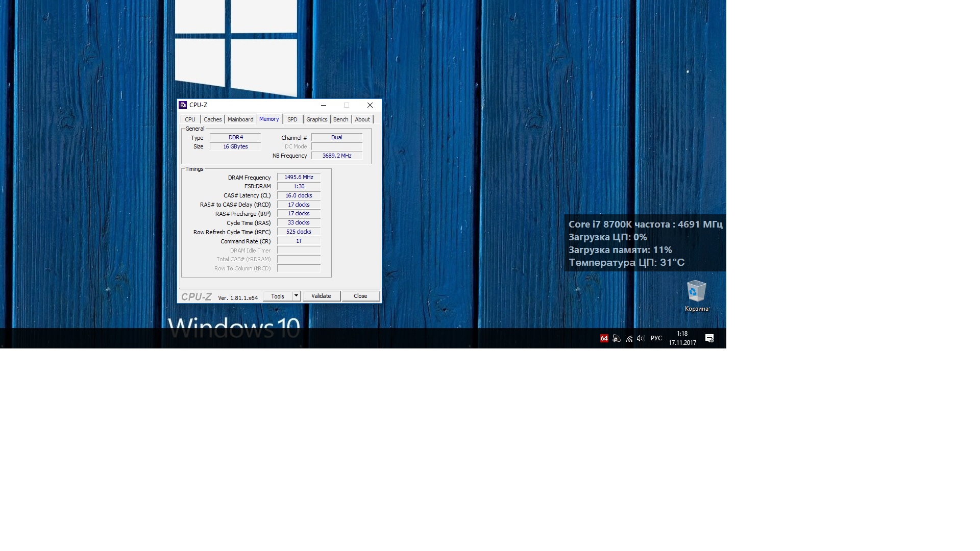Click the volume speaker tray icon
Image resolution: width=980 pixels, height=551 pixels.
tap(641, 338)
